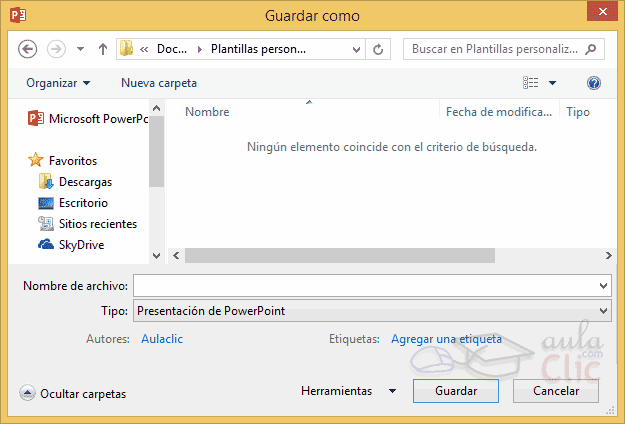Click Agregar una etiqueta to add tags

pyautogui.click(x=446, y=339)
